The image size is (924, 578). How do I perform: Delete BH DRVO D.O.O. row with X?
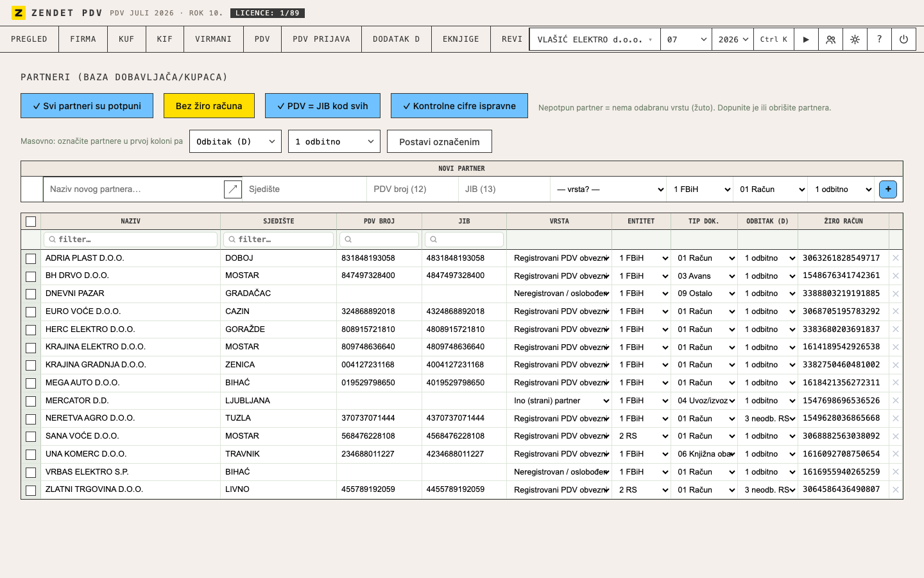click(896, 276)
